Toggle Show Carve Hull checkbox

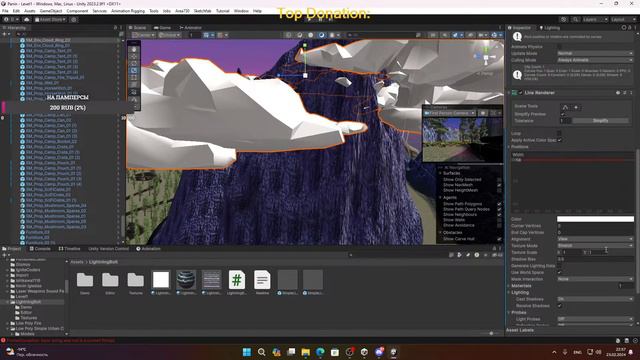click(499, 239)
